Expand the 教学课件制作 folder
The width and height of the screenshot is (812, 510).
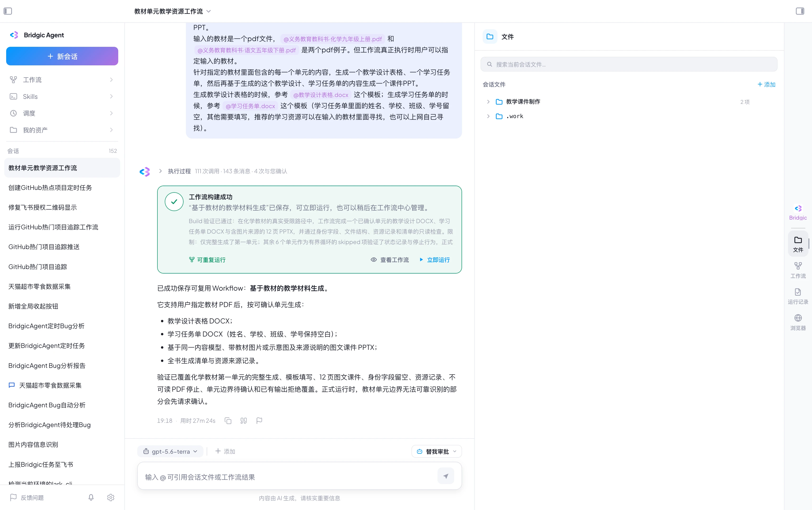pyautogui.click(x=488, y=101)
